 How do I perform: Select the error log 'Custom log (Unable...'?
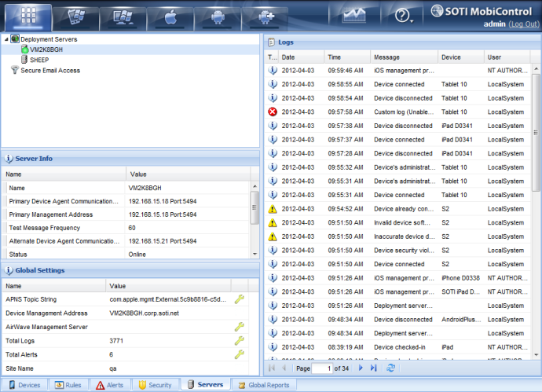coord(397,112)
